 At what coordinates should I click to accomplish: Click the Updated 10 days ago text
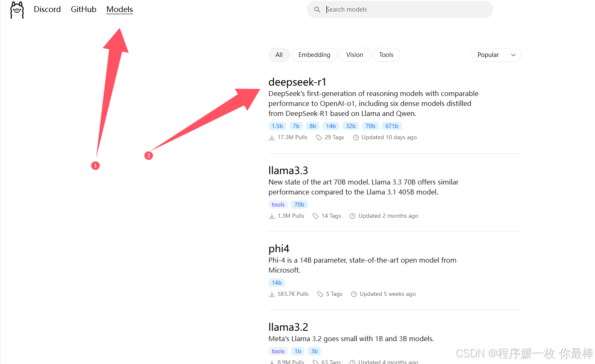(x=389, y=137)
